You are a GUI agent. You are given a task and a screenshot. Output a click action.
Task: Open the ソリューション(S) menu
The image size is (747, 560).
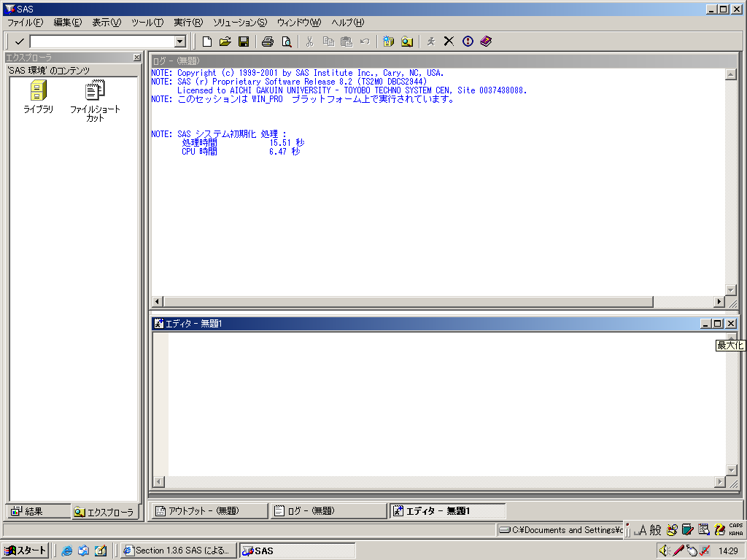pyautogui.click(x=240, y=23)
